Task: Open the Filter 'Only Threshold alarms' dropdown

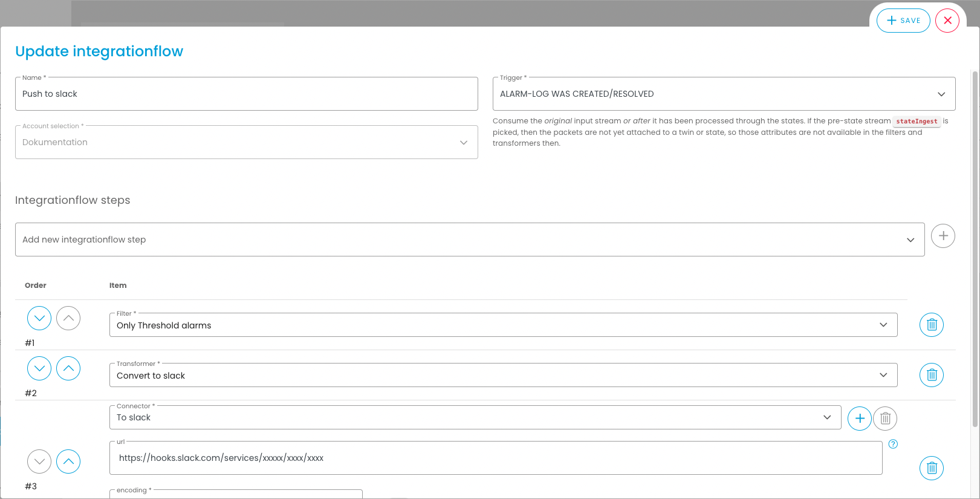Action: click(x=503, y=325)
